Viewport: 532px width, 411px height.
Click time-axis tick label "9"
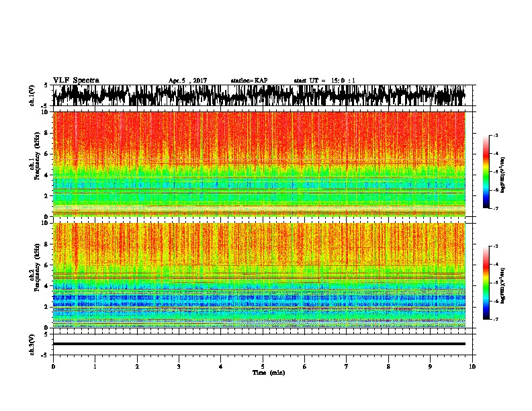click(x=430, y=366)
